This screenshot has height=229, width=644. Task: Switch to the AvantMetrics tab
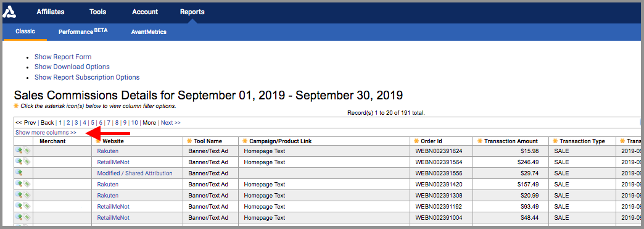149,31
